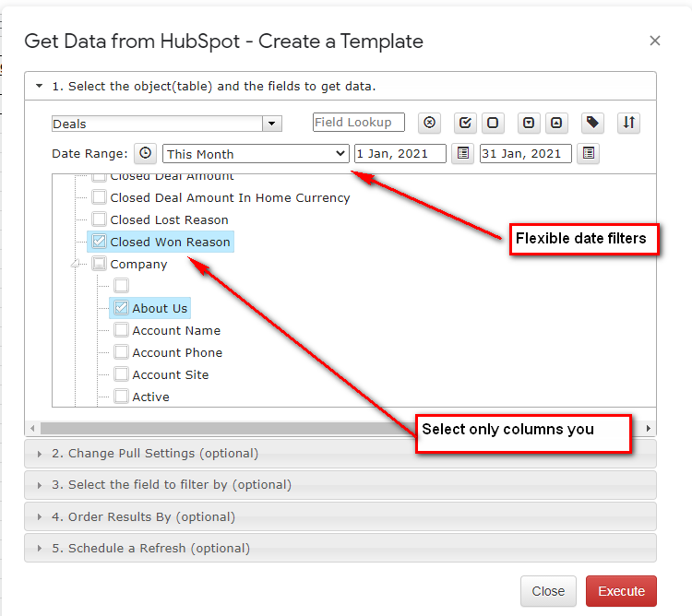Close the dialog with the X icon
692x616 pixels.
click(655, 41)
